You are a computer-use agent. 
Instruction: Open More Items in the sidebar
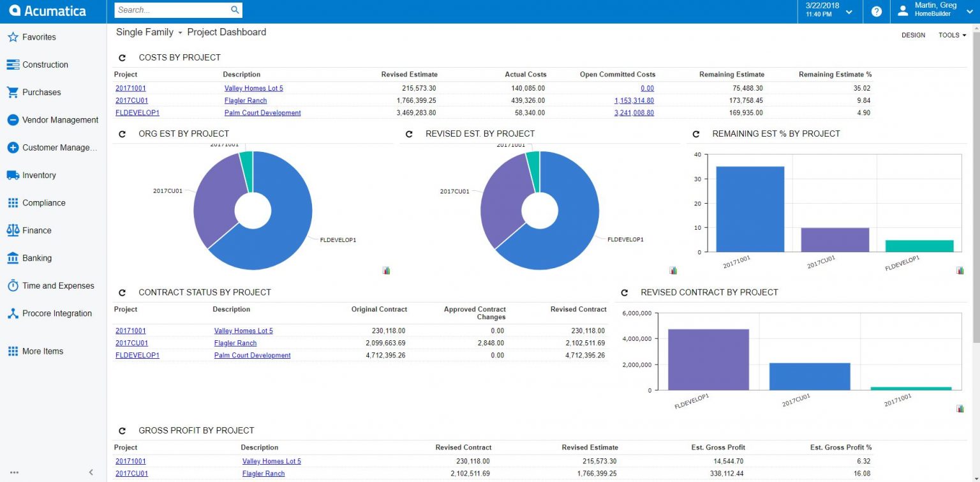[x=41, y=351]
